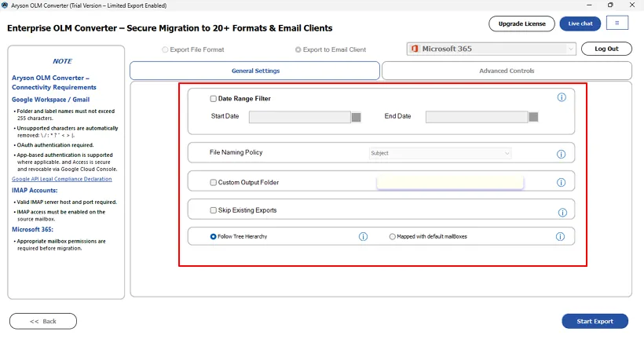
Task: Tick the Skip Existing Exports checkbox
Action: pos(214,210)
